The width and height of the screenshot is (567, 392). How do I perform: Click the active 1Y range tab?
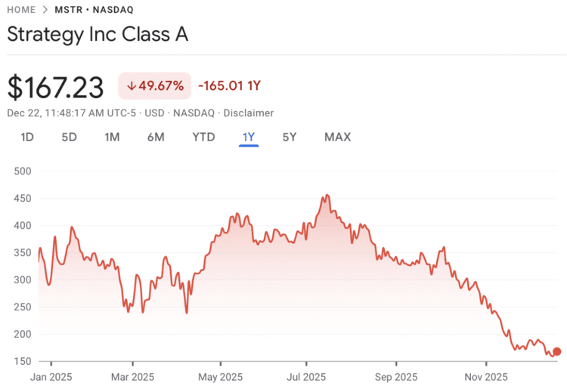[249, 137]
